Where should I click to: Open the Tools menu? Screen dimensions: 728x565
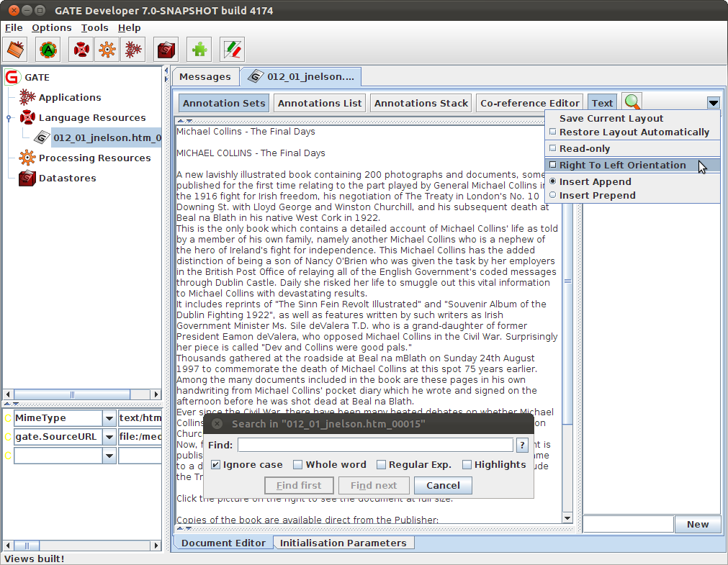point(94,27)
